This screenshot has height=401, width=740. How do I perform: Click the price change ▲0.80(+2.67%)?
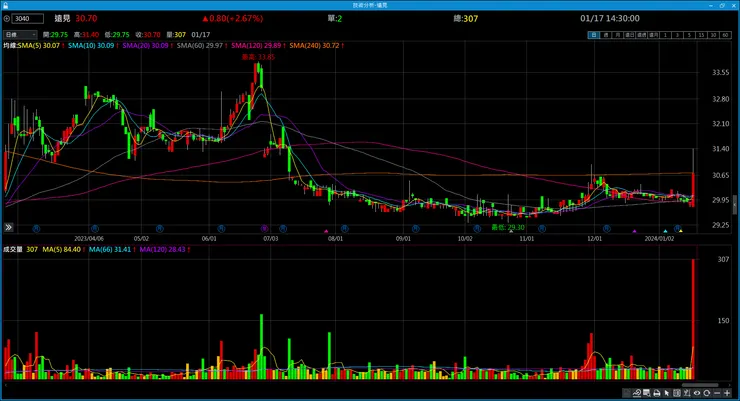tap(232, 18)
